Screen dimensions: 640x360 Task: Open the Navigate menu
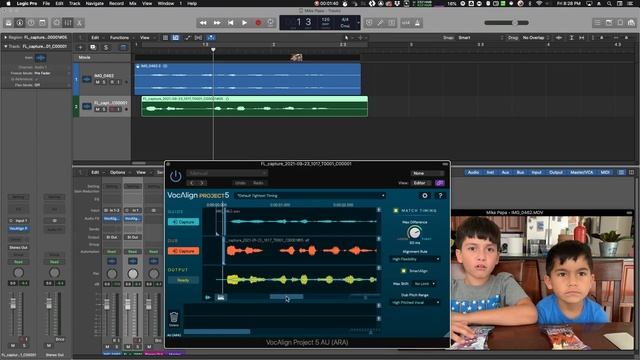point(94,3)
